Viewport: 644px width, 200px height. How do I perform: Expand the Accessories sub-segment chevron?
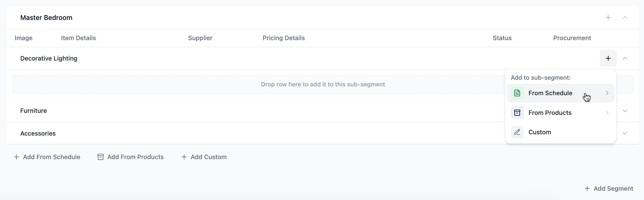(x=625, y=133)
